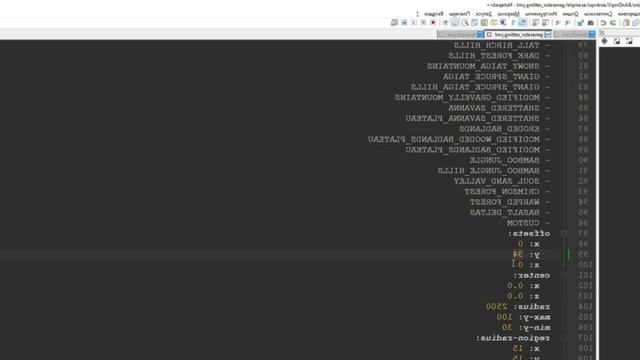
Task: Click the TALL_BIRCH_HILLS line
Action: click(x=502, y=45)
